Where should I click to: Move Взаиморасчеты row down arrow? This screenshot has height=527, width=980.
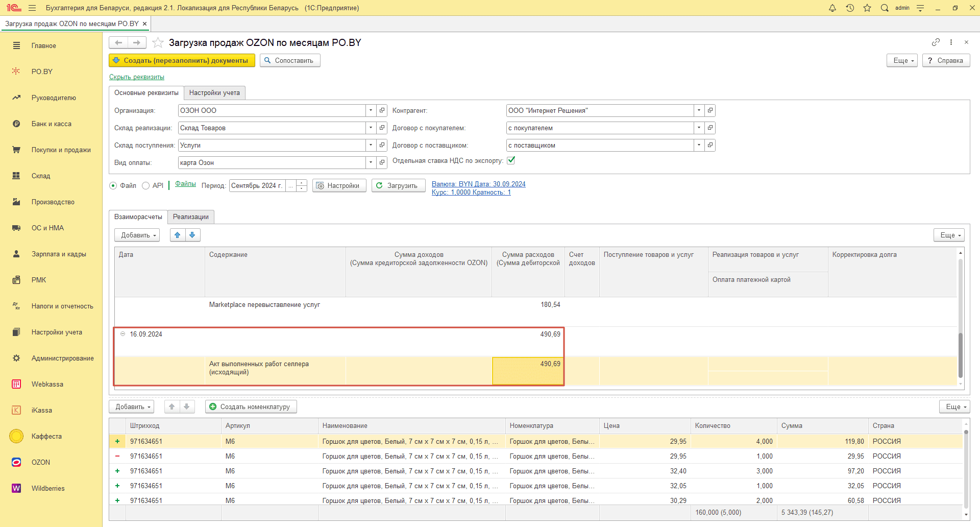point(192,235)
